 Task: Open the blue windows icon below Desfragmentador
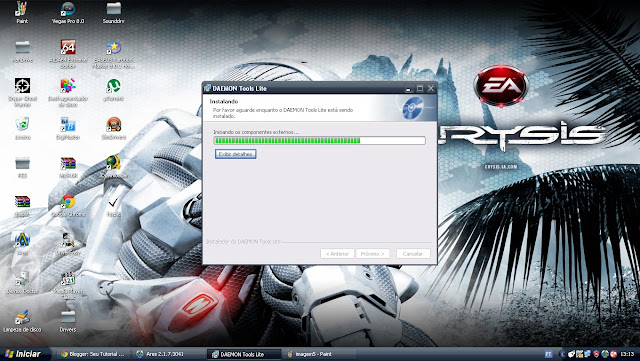pyautogui.click(x=68, y=125)
